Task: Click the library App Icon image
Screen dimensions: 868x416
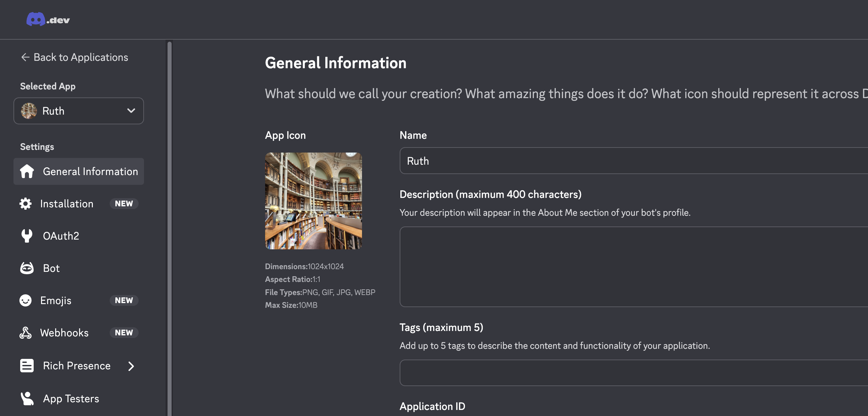Action: [x=313, y=201]
